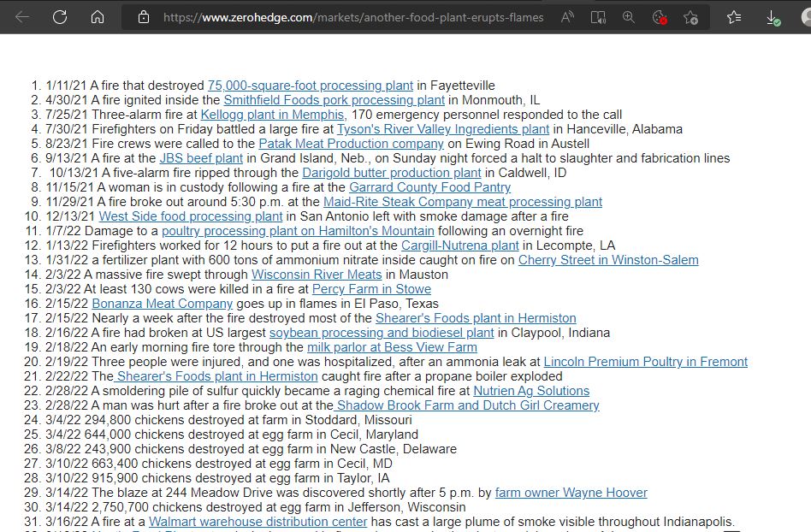Viewport: 811px width, 532px height.
Task: Open the Bonanza Meat Company link
Action: pos(163,303)
